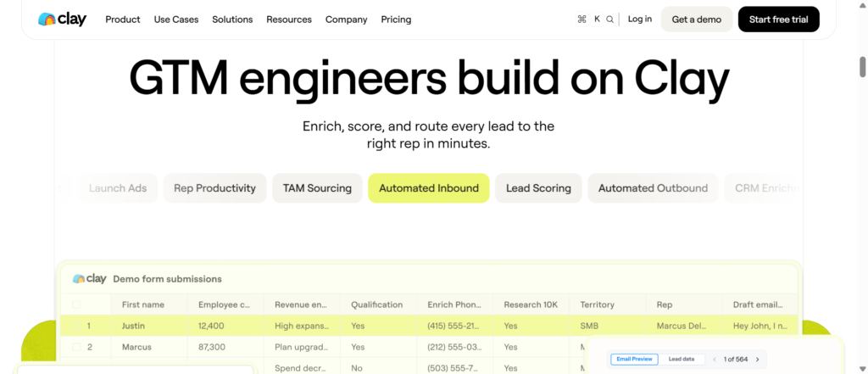This screenshot has width=868, height=374.
Task: Click the Get a demo button
Action: 697,20
